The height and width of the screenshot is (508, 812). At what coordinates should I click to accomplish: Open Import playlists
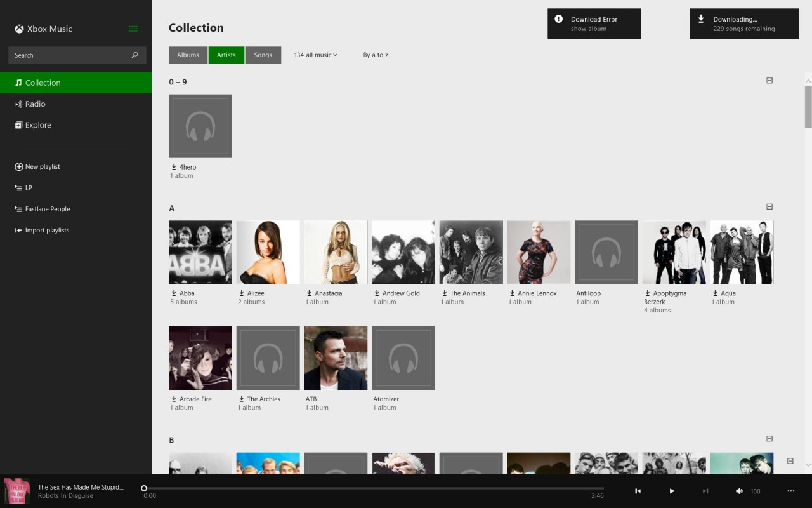(47, 230)
